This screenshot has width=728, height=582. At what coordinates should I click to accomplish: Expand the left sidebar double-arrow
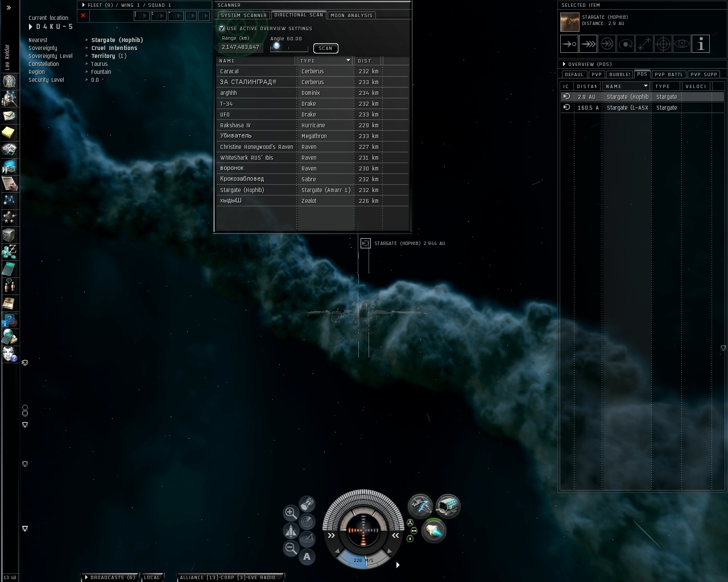coord(9,8)
